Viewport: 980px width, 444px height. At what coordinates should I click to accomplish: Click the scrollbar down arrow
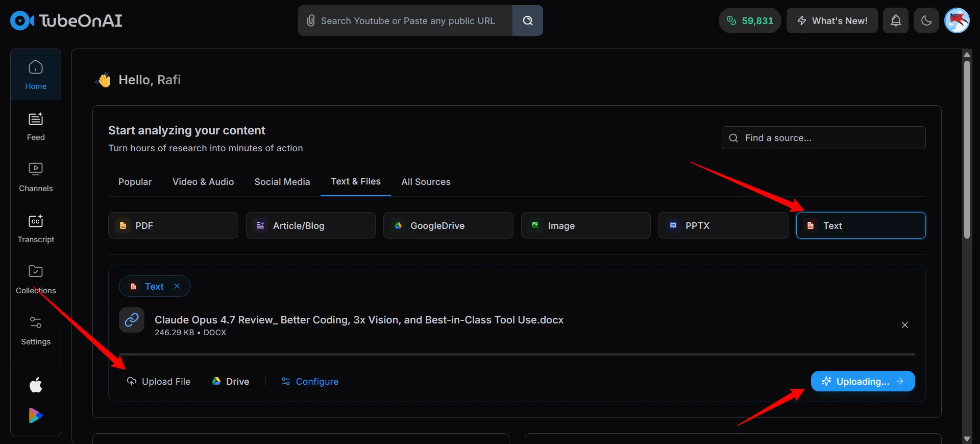(966, 438)
